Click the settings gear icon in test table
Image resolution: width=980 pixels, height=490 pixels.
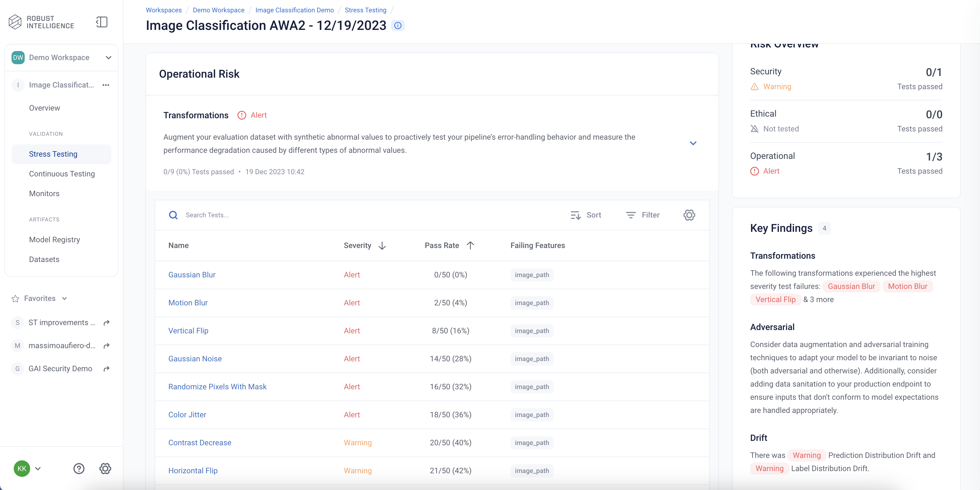(x=689, y=215)
